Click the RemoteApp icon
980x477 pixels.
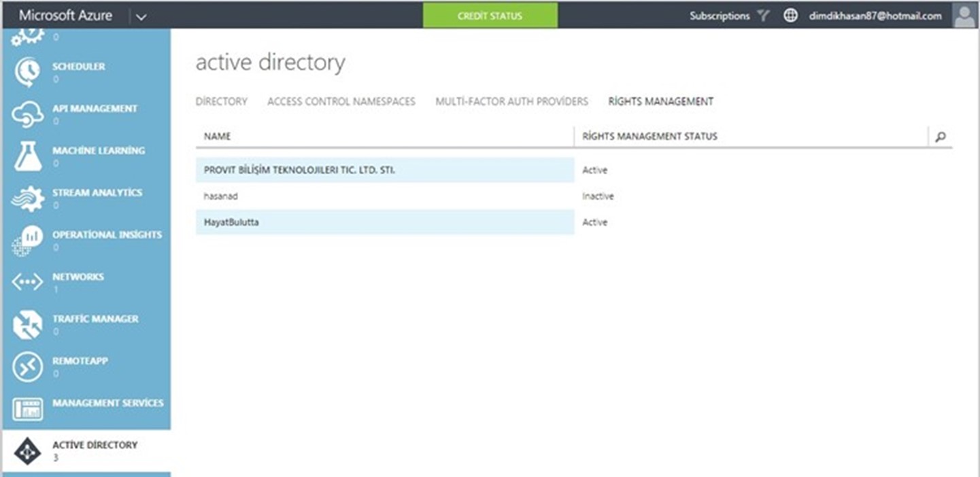tap(28, 367)
